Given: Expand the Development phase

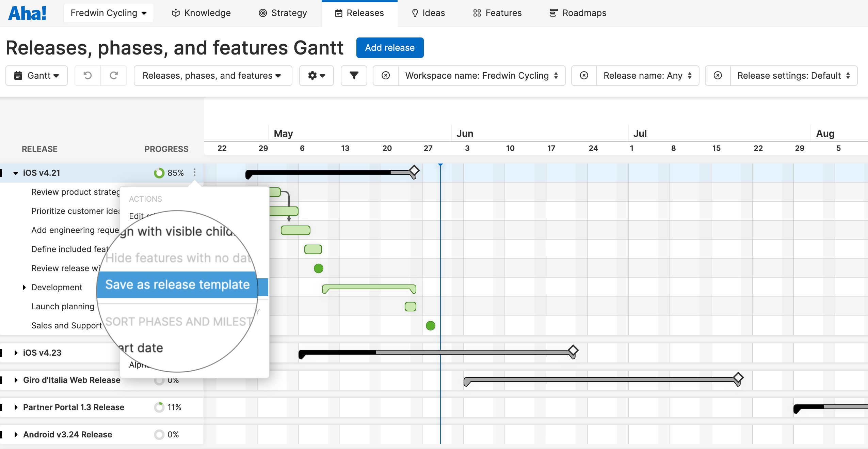Looking at the screenshot, I should pos(24,288).
